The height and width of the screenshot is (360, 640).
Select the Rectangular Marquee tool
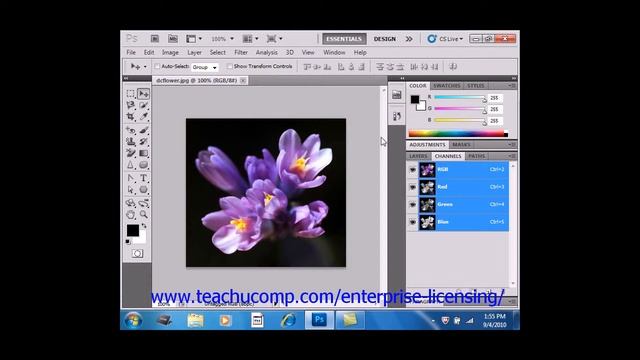tap(131, 94)
